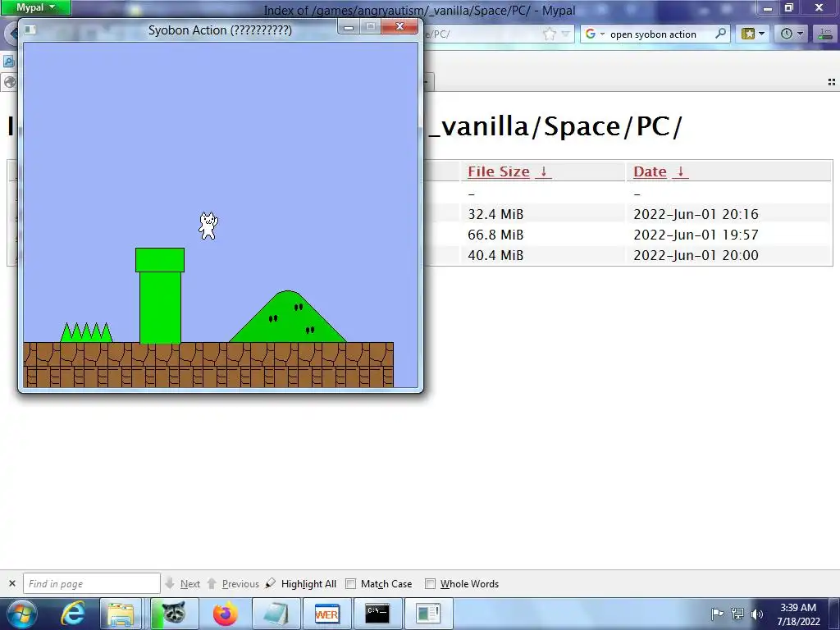This screenshot has height=630, width=840.
Task: Launch Internet Explorer from taskbar
Action: pos(73,614)
